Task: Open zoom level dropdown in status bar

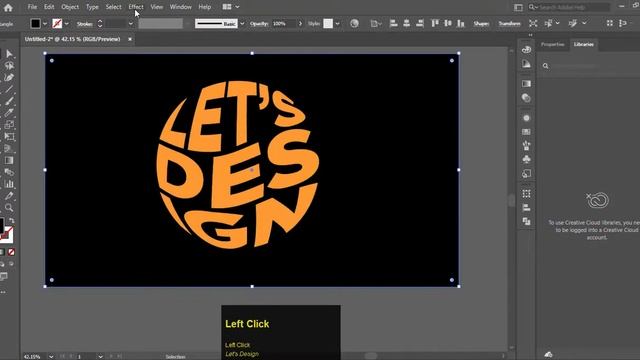Action: click(51, 356)
